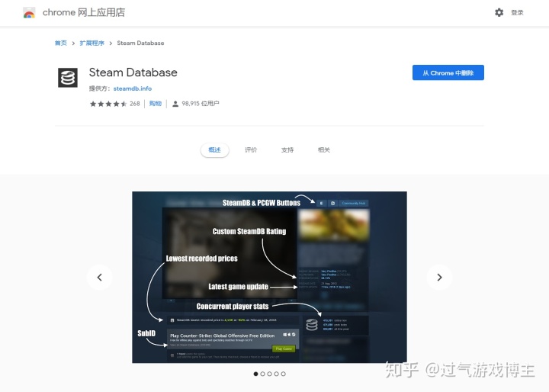Click the 98,915 位用户 user count
549x392 pixels.
(x=201, y=104)
